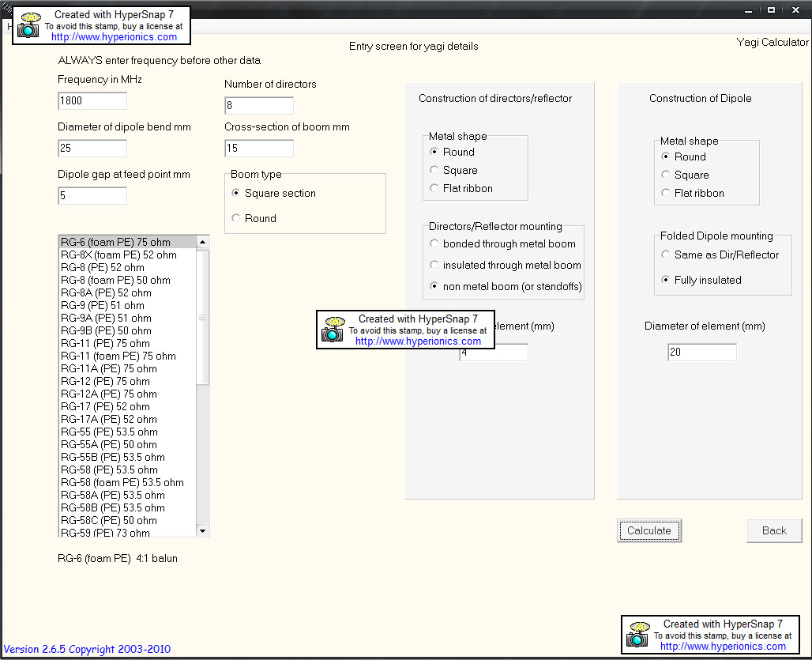This screenshot has width=812, height=660.
Task: Select RG-58 (foam PE) 53.5 ohm cable
Action: tap(127, 482)
